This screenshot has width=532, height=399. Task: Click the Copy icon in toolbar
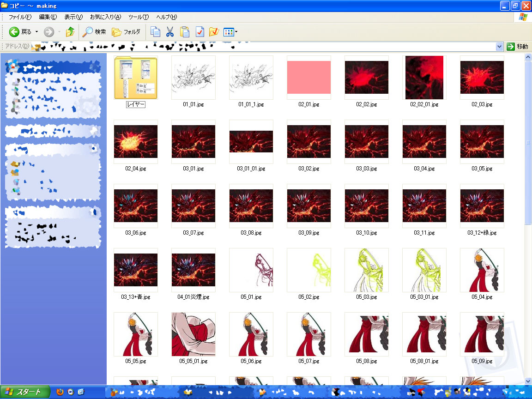[x=155, y=32]
